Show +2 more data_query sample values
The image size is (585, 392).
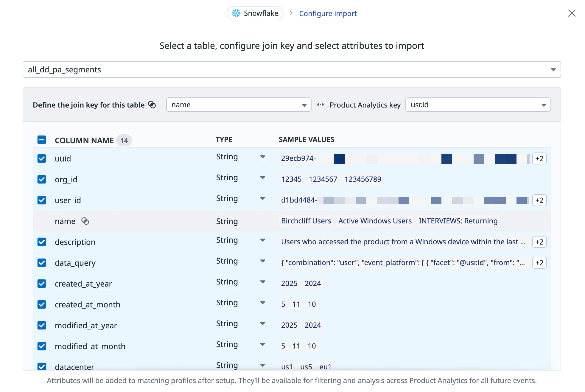click(x=539, y=263)
